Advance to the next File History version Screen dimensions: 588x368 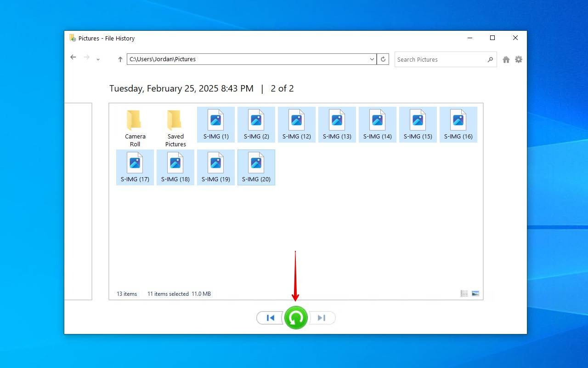[321, 317]
